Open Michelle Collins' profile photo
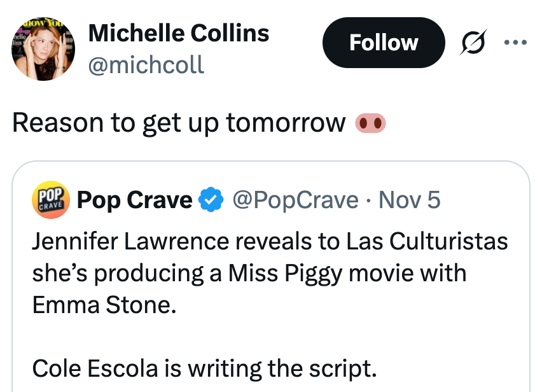This screenshot has height=392, width=542. 44,48
